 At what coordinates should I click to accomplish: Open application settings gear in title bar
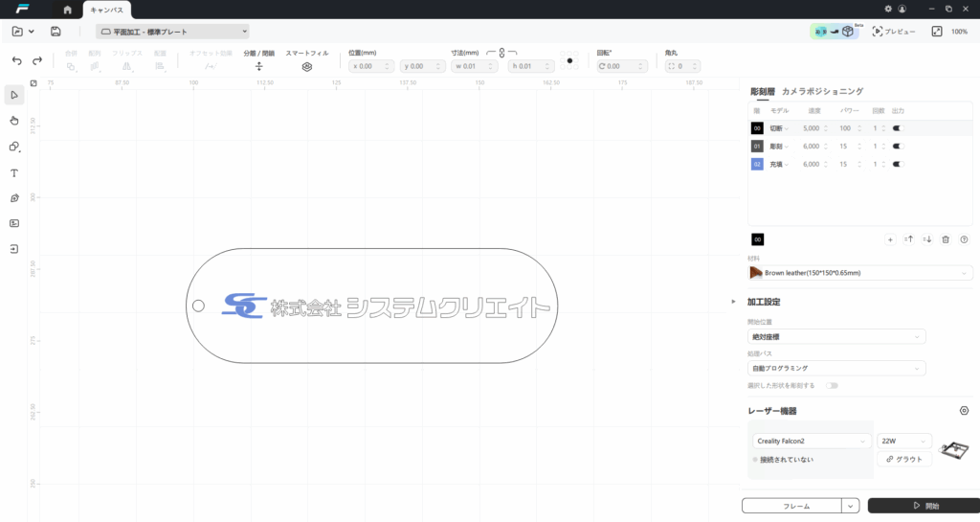(x=888, y=9)
